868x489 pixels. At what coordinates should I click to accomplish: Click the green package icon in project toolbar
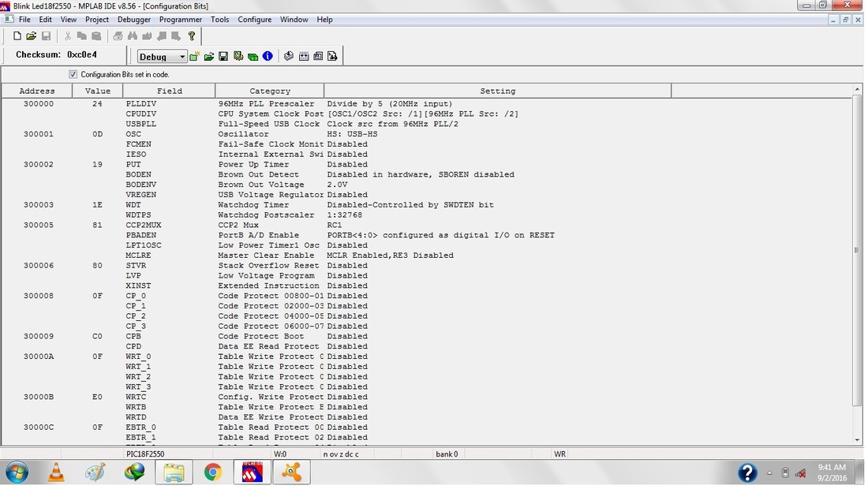point(253,57)
